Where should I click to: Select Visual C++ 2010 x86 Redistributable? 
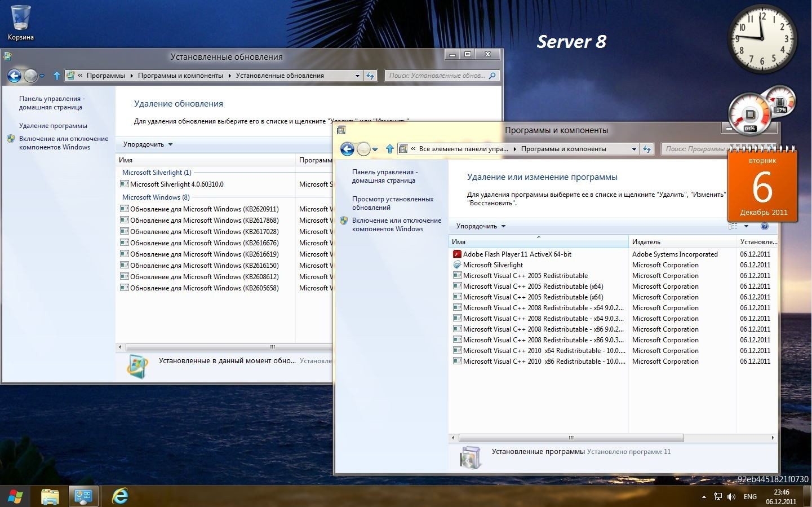click(x=538, y=361)
